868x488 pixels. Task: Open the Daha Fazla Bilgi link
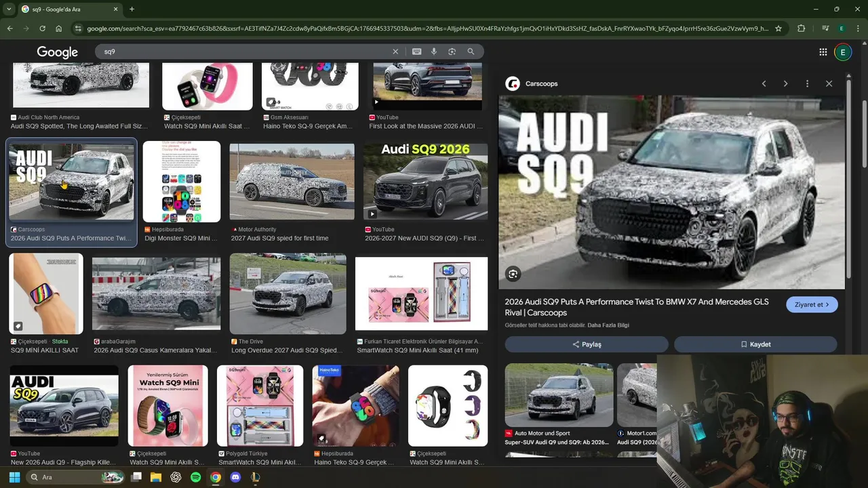[x=608, y=325]
